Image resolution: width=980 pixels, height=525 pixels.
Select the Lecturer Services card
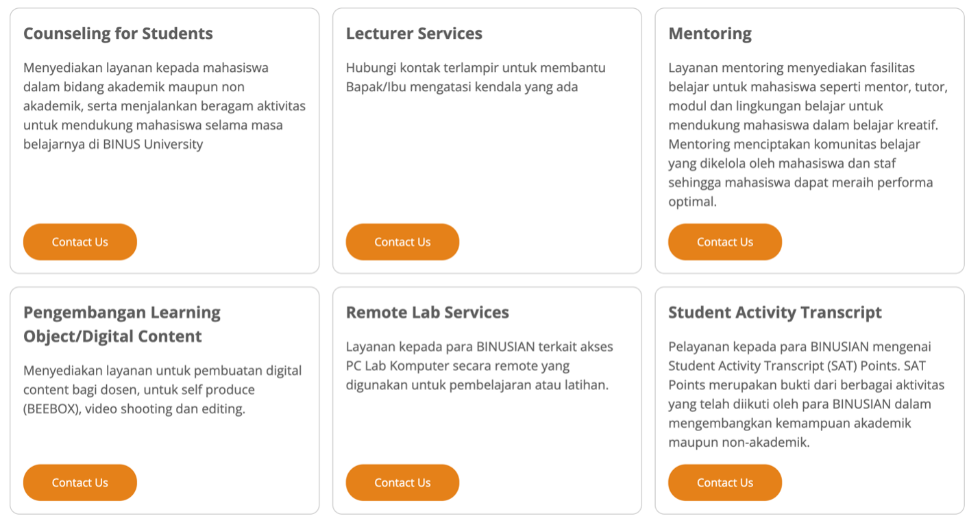[487, 137]
